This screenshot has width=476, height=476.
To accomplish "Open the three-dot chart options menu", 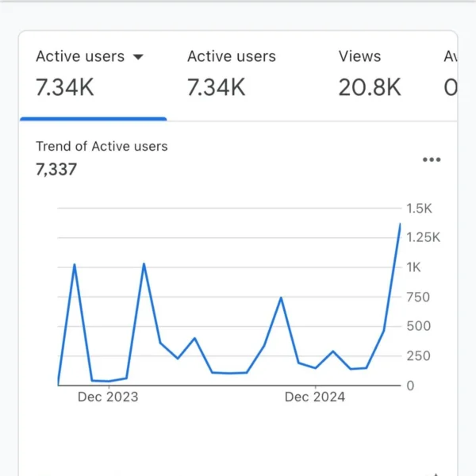I will point(432,159).
